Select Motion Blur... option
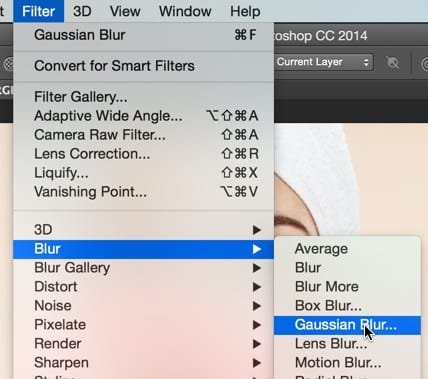Screen dimensions: 428x379 pyautogui.click(x=347, y=363)
